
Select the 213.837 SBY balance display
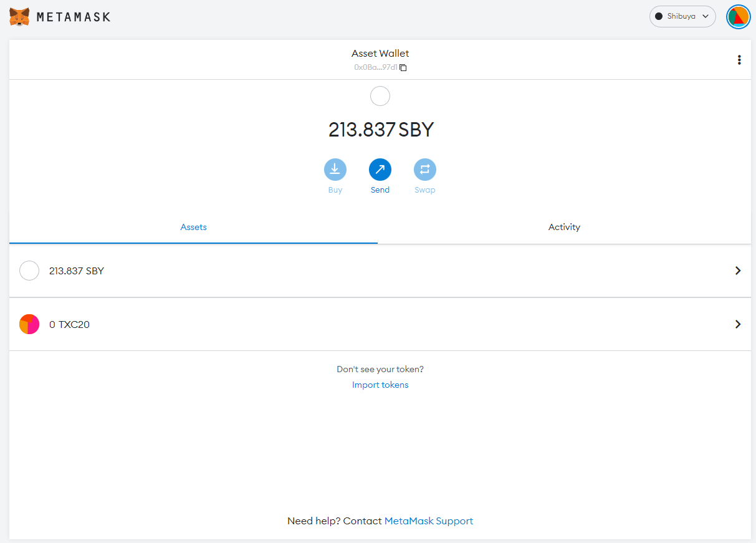380,130
